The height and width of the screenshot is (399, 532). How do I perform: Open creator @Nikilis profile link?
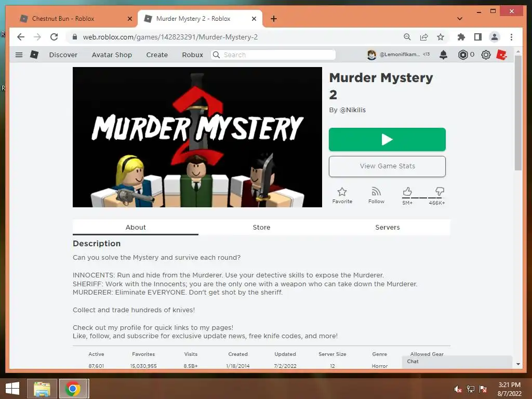353,110
